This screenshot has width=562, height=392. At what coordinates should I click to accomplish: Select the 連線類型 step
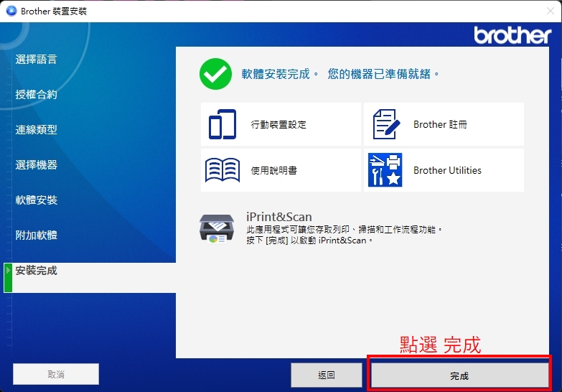pyautogui.click(x=36, y=129)
